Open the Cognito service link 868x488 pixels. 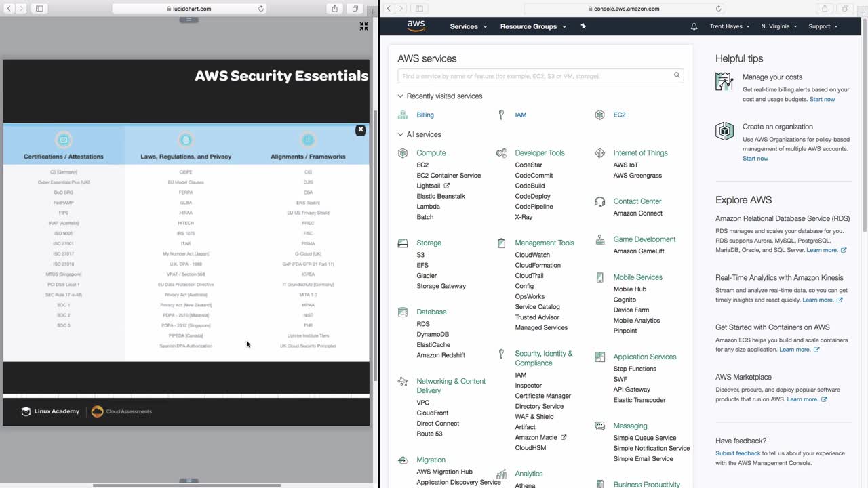coord(625,300)
